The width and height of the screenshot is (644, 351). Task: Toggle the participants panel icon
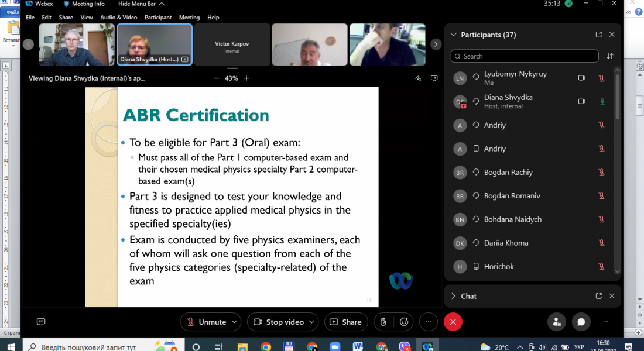coord(557,322)
